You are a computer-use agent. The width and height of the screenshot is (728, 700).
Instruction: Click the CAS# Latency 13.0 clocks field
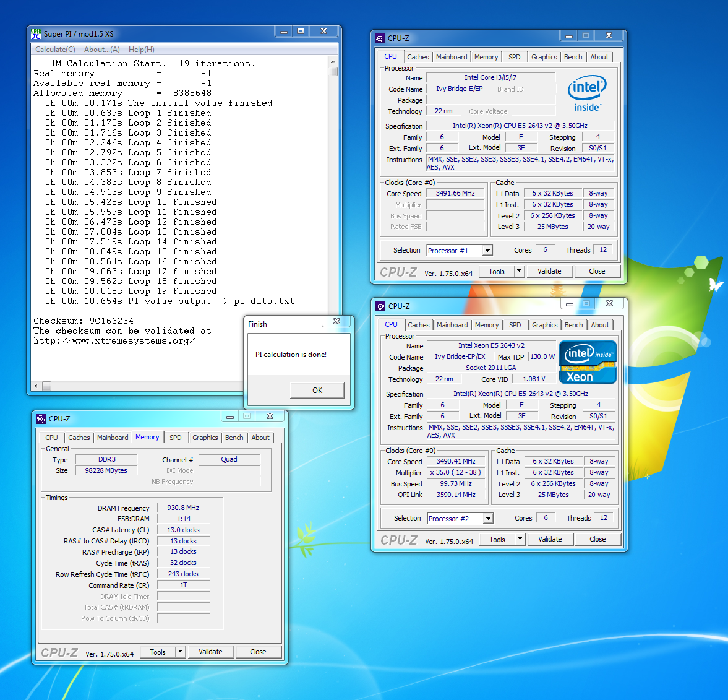coord(184,530)
